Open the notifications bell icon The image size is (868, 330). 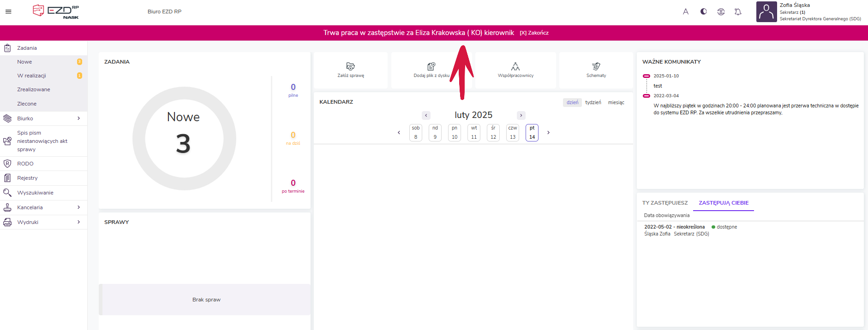tap(738, 12)
